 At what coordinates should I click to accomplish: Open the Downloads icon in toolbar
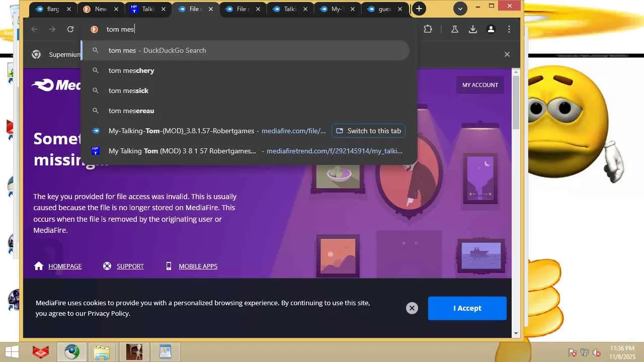click(473, 29)
